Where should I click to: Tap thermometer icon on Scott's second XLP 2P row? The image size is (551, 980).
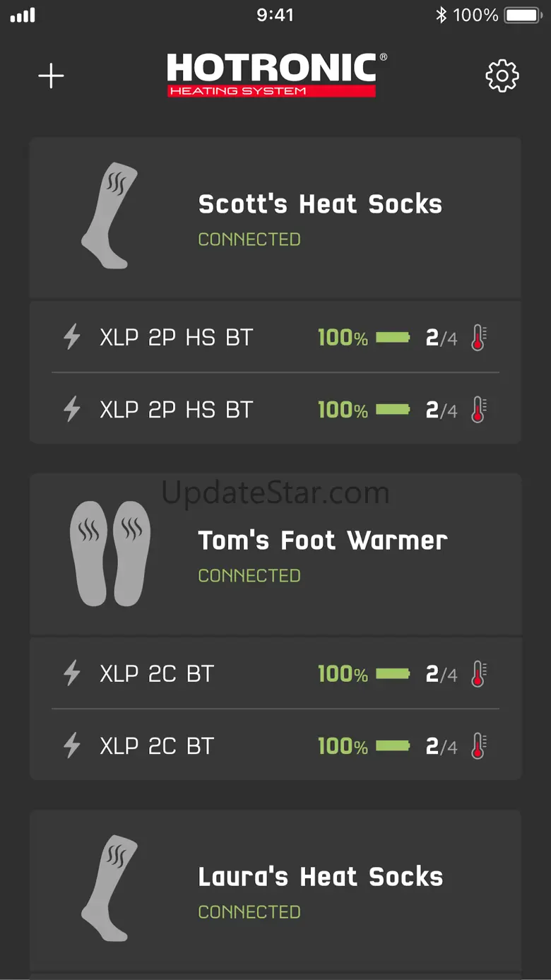479,410
